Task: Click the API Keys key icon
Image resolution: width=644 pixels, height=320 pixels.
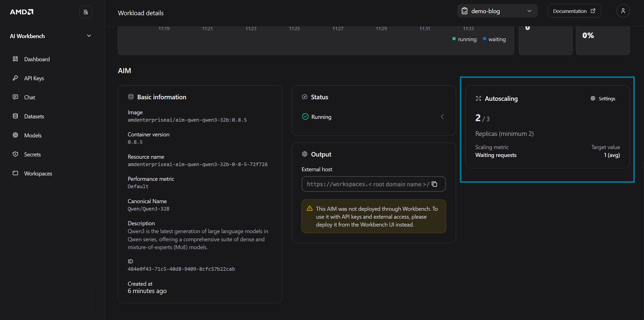Action: pyautogui.click(x=15, y=78)
